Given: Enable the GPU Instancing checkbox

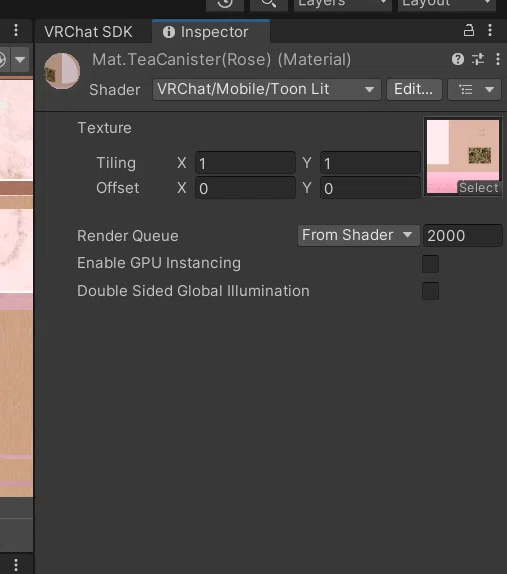Looking at the screenshot, I should pyautogui.click(x=430, y=264).
